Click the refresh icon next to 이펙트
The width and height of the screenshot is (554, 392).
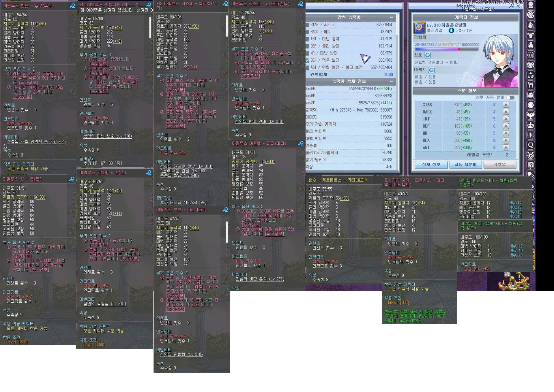click(x=431, y=70)
